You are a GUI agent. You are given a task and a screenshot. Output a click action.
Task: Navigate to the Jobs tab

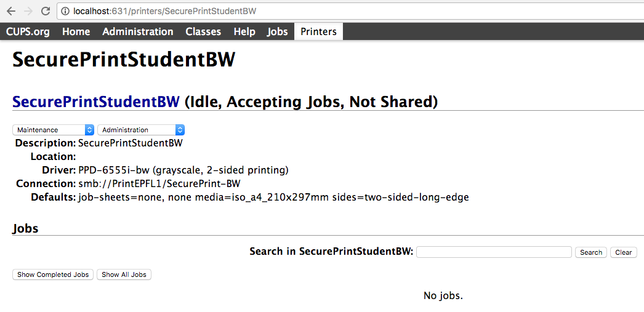coord(277,31)
